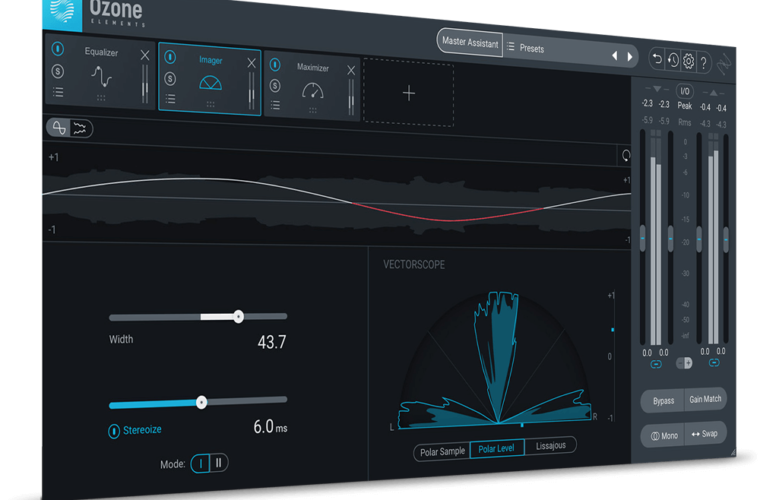The width and height of the screenshot is (760, 500).
Task: Toggle the input gain link icon
Action: point(656,364)
